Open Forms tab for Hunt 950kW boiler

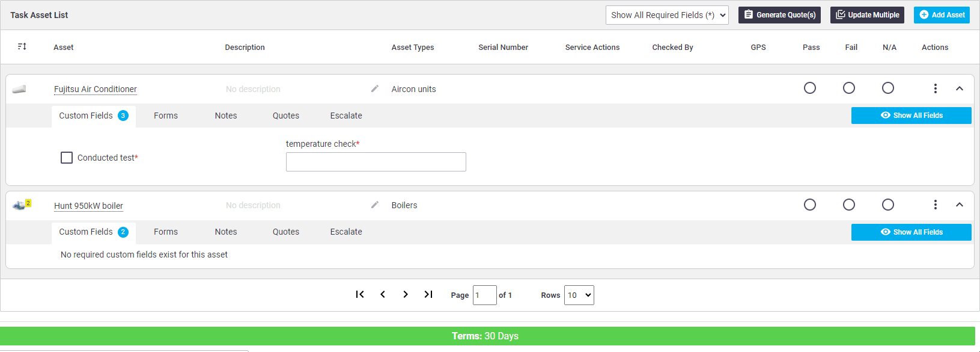point(166,232)
